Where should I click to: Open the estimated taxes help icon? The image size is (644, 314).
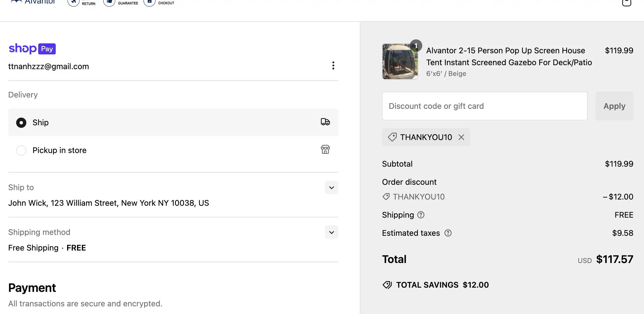click(448, 233)
